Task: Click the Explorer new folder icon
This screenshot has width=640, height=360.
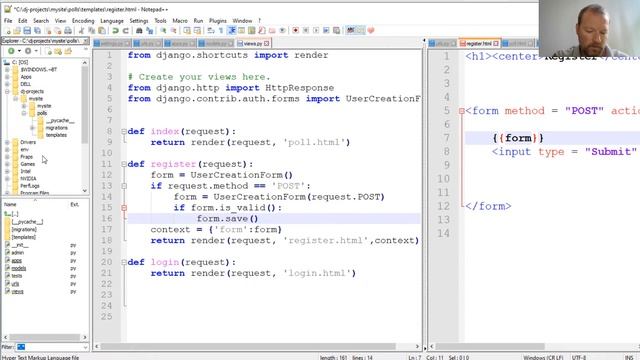Action: 58,51
